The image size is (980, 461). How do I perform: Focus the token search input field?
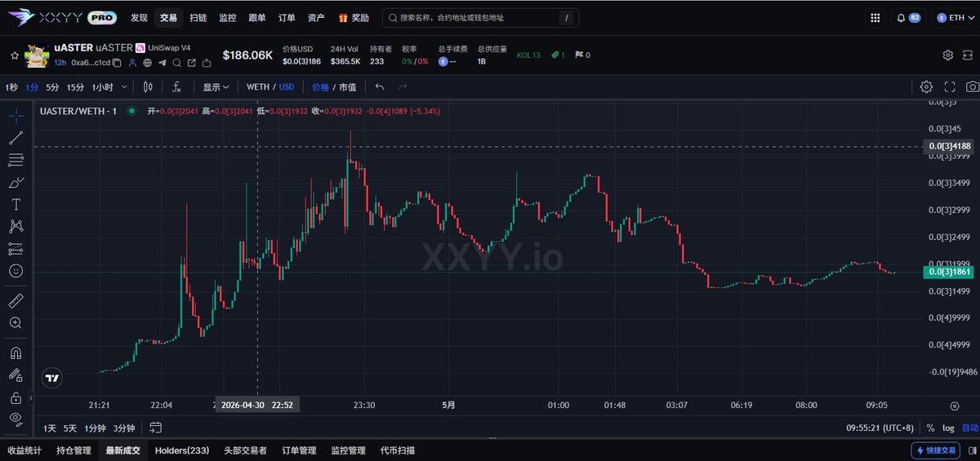tap(480, 17)
